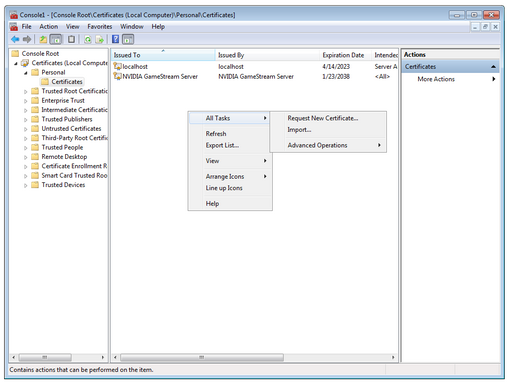
Task: Select the Trusted People tree item
Action: click(x=62, y=147)
